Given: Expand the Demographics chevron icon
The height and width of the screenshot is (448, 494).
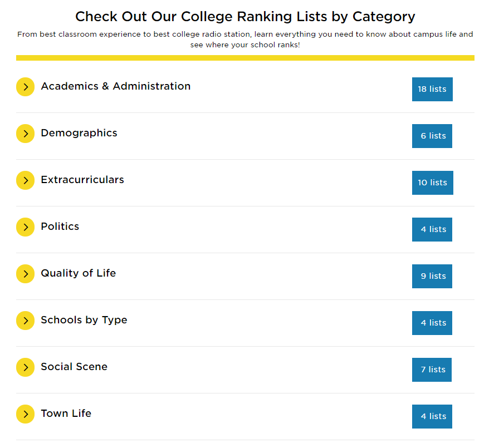Looking at the screenshot, I should click(25, 134).
